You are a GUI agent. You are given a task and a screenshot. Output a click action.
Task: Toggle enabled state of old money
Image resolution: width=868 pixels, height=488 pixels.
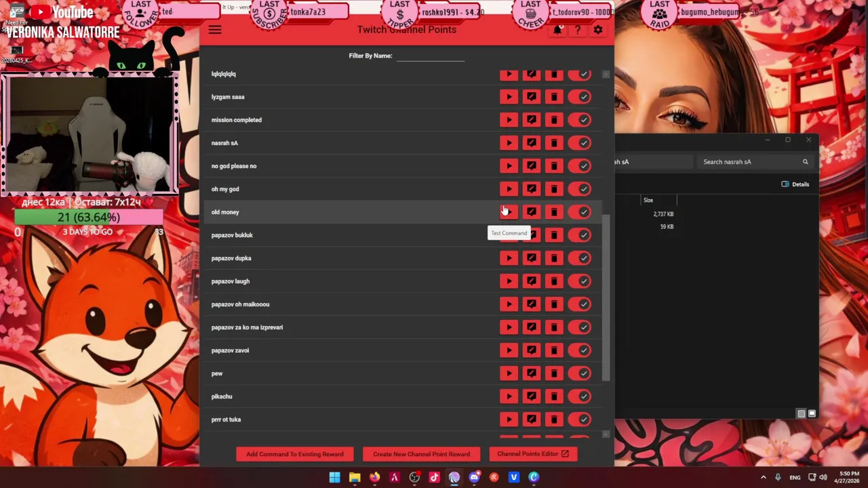click(x=580, y=212)
